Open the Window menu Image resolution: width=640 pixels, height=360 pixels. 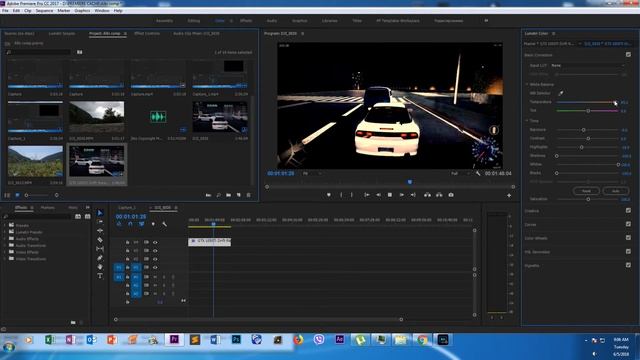click(102, 11)
